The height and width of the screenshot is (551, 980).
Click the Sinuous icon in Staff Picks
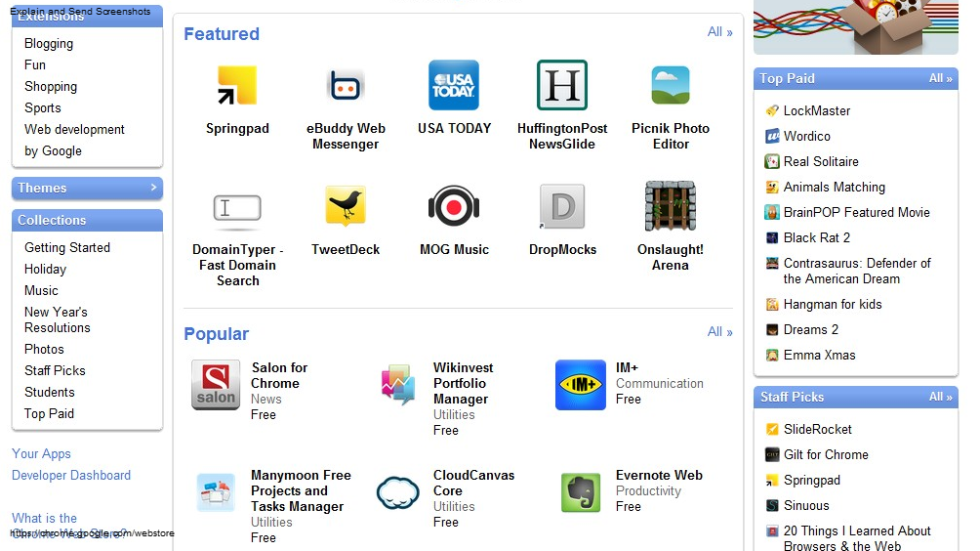(x=772, y=505)
